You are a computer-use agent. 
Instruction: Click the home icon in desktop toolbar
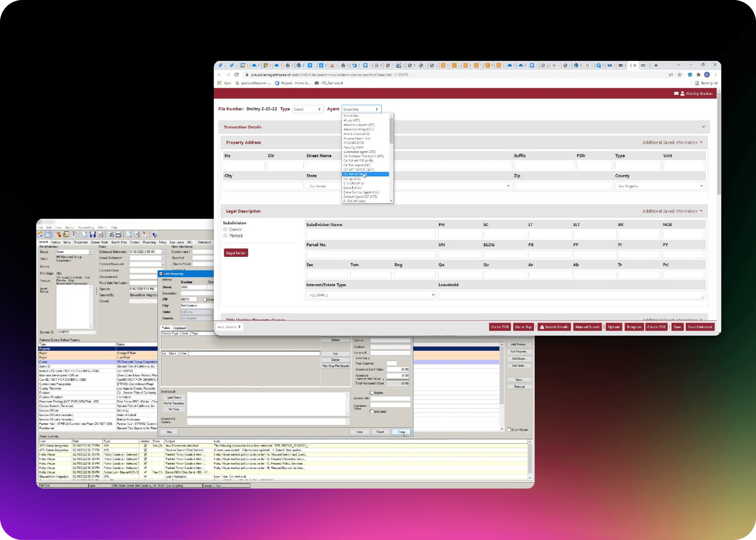click(x=40, y=234)
